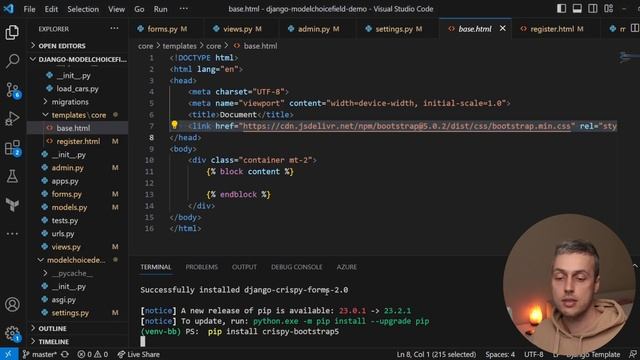
Task: Open the Search view in activity bar
Action: pos(12,61)
